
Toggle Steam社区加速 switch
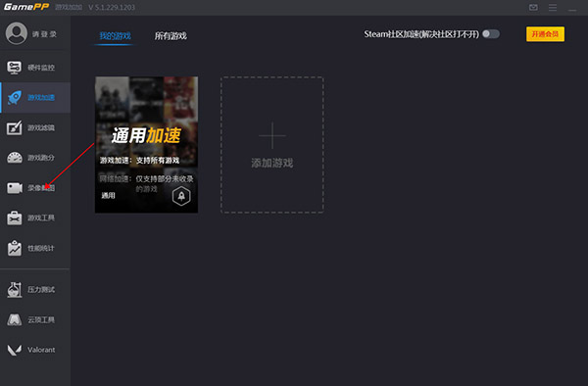click(491, 34)
